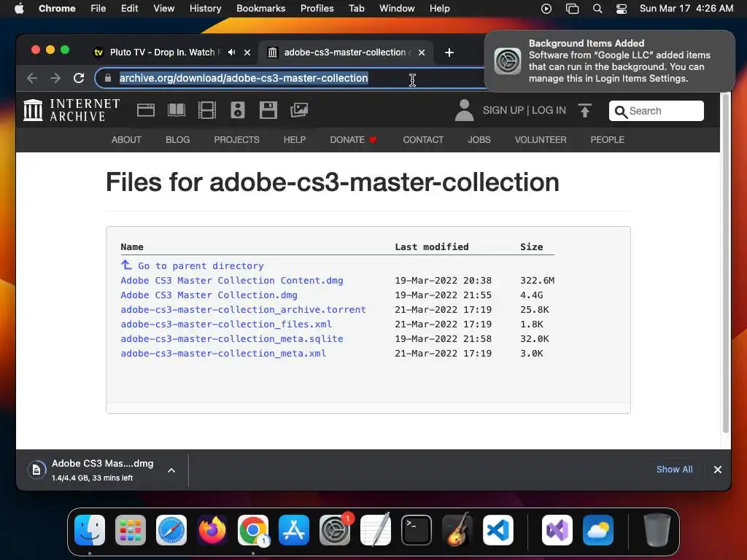The image size is (747, 560).
Task: Open Visual Studio Code from the Dock
Action: pyautogui.click(x=498, y=530)
